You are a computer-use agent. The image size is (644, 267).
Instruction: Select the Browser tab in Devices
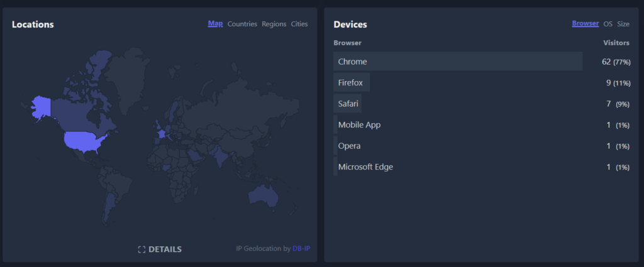586,23
